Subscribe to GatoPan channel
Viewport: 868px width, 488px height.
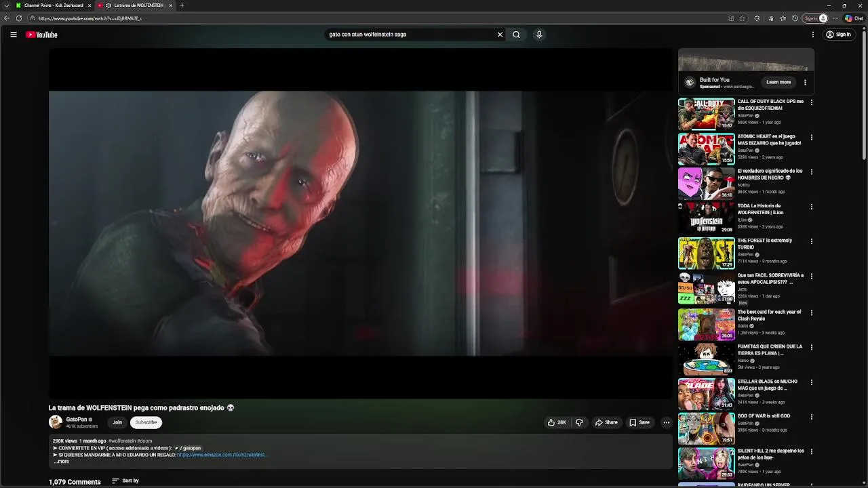pyautogui.click(x=146, y=422)
